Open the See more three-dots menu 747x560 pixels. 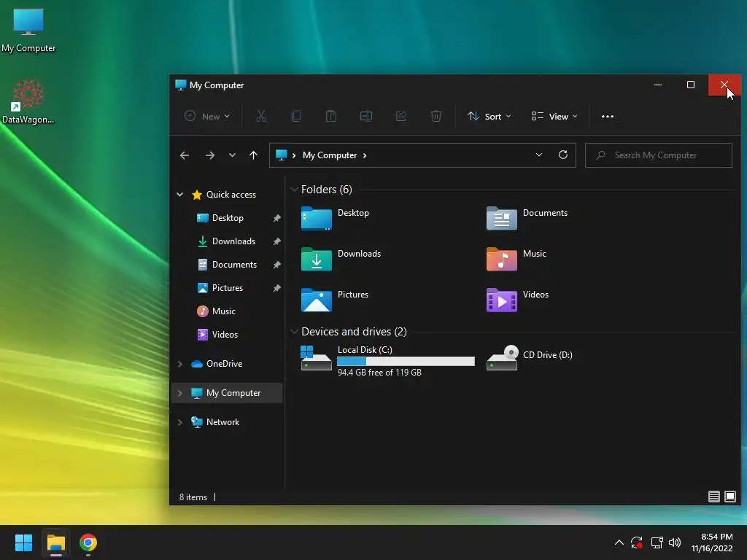(608, 116)
